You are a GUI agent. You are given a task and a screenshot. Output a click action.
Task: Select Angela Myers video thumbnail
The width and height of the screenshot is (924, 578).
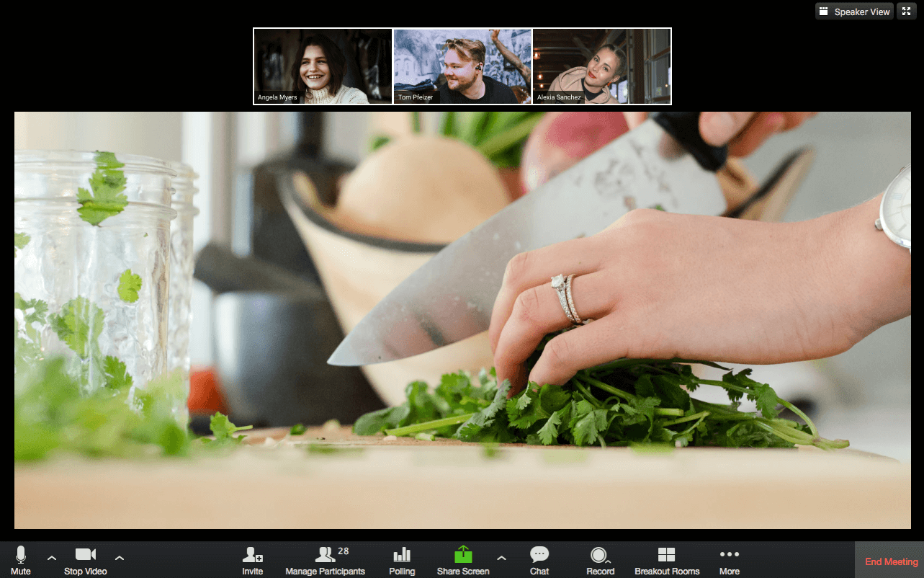(323, 66)
